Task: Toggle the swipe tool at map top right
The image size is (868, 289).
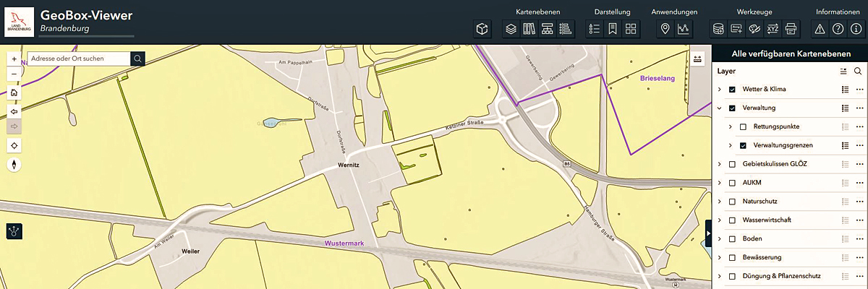Action: [x=698, y=59]
